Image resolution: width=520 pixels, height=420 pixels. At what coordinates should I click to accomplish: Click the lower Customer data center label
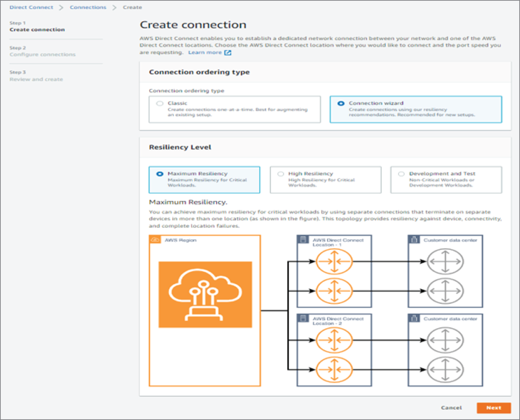coord(450,319)
